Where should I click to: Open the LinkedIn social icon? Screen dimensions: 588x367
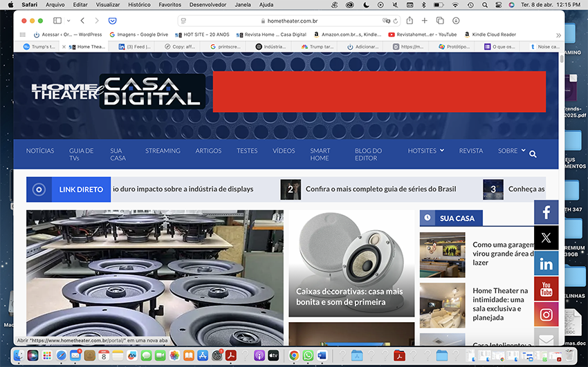(546, 263)
